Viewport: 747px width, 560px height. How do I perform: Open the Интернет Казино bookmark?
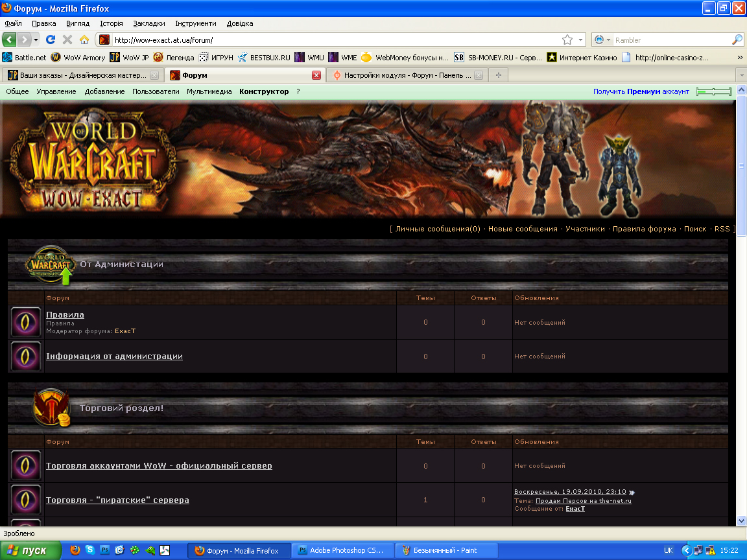point(582,58)
